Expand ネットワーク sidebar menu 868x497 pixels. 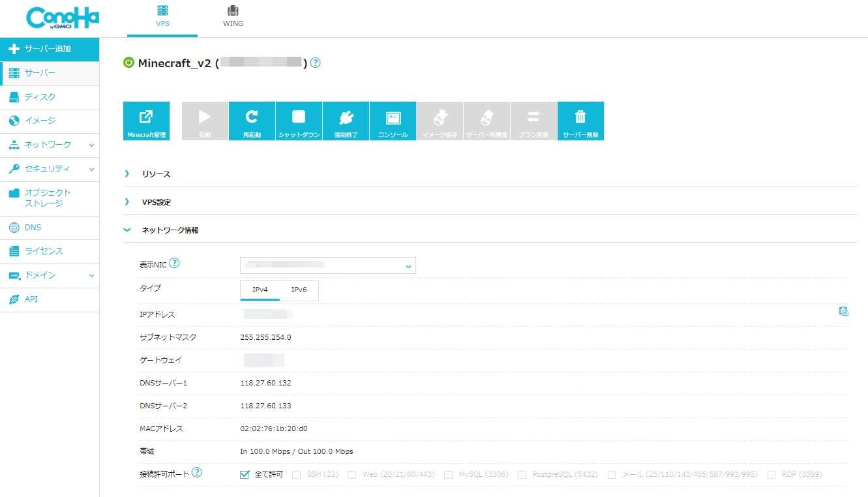tap(50, 145)
